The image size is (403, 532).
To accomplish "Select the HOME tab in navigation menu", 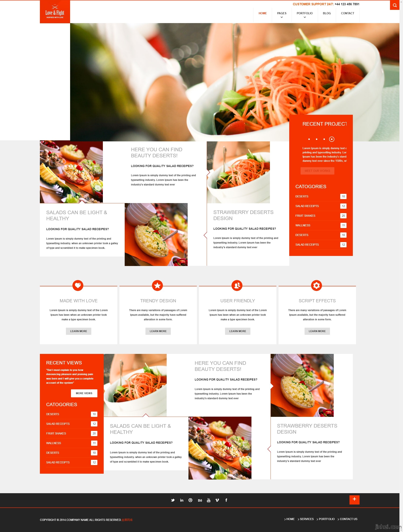I will point(262,13).
